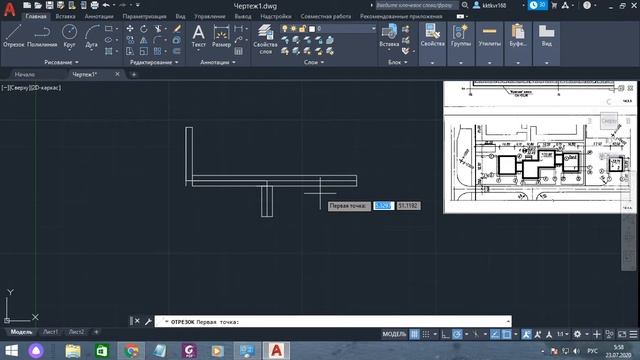The height and width of the screenshot is (360, 640).
Task: Switch to the Лист1 layout tab
Action: tap(50, 332)
